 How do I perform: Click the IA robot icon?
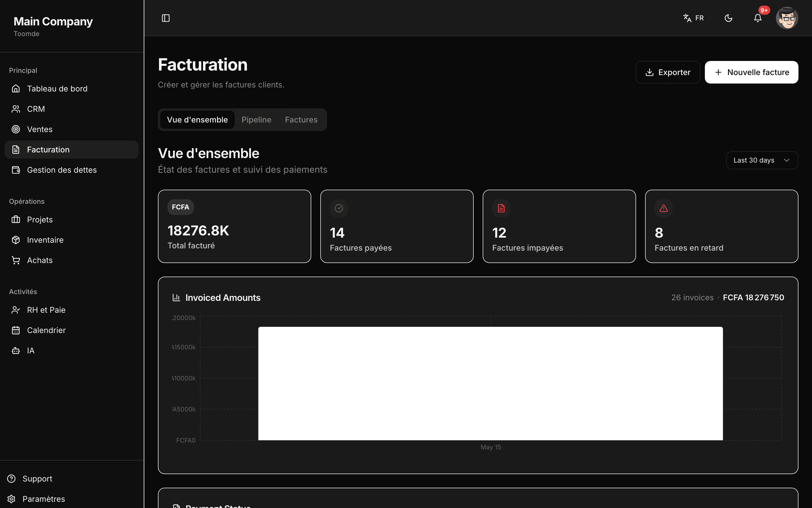coord(16,351)
